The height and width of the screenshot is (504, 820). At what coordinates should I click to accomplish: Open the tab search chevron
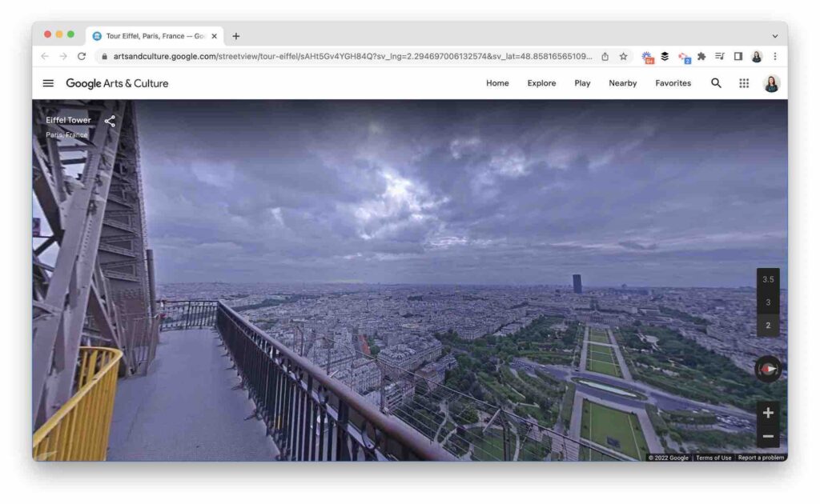(x=774, y=36)
